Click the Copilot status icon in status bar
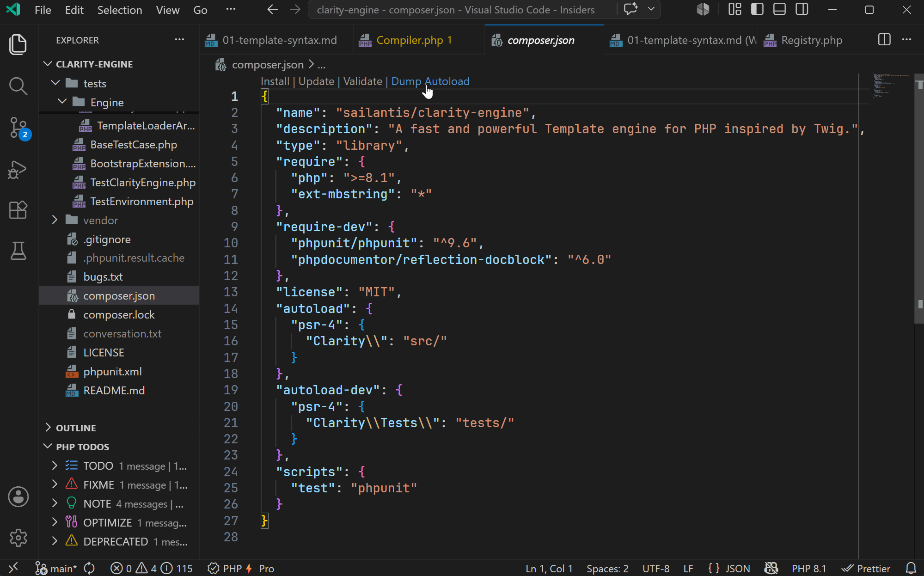Screen dimensions: 924x576 coord(771,568)
